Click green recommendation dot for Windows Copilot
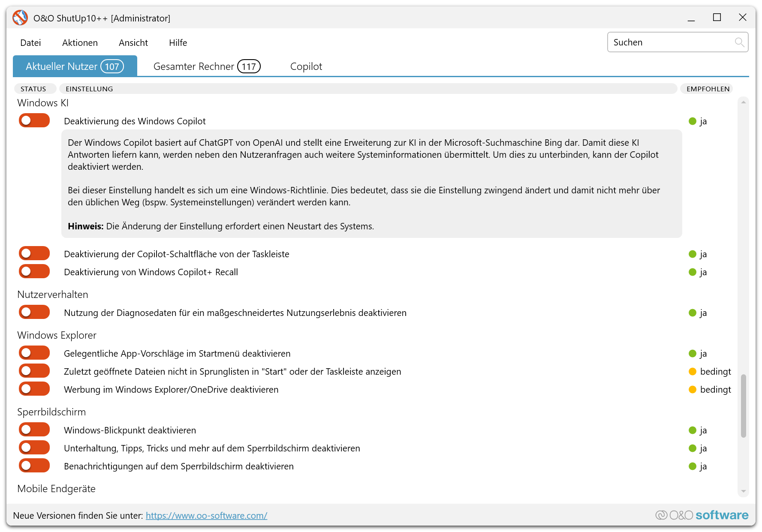The image size is (762, 532). point(692,121)
